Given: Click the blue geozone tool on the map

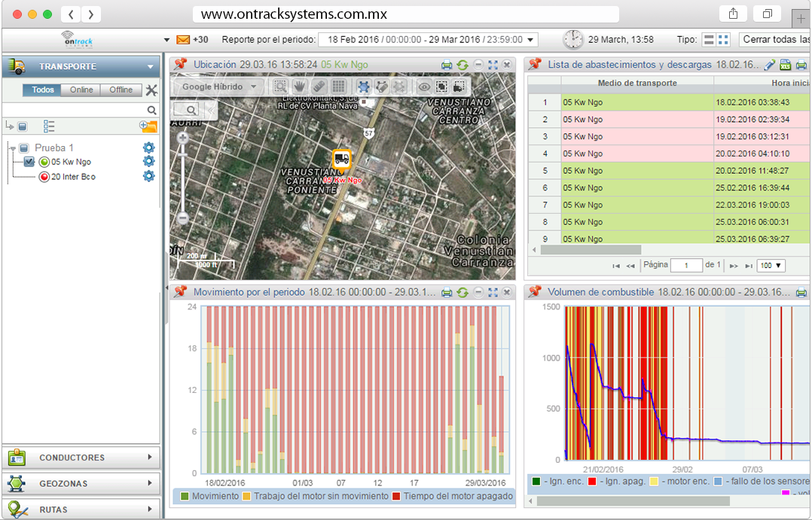Looking at the screenshot, I should pyautogui.click(x=364, y=87).
